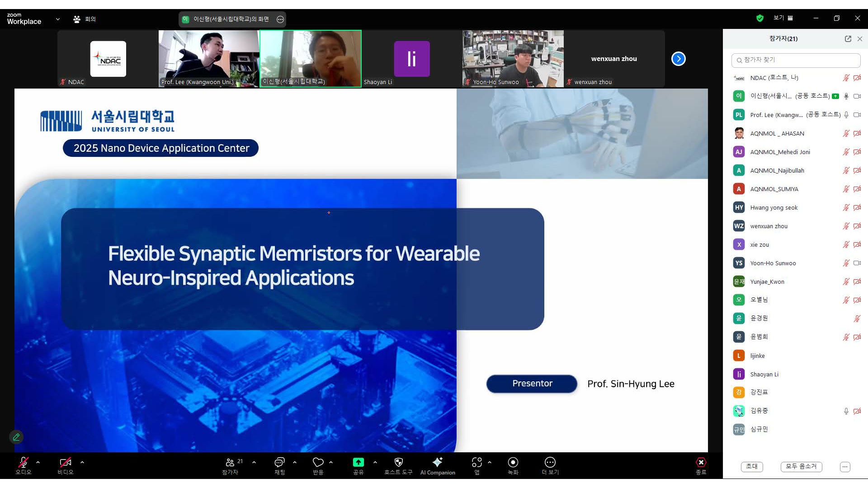Expand chat options caret
Screen dimensions: 868x488
coord(295,462)
